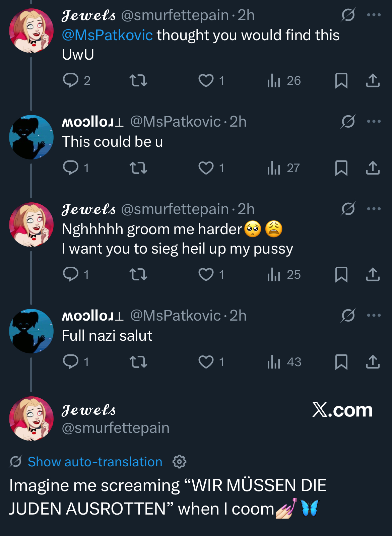
Task: Open more options on the 43-view tweet
Action: 374,315
